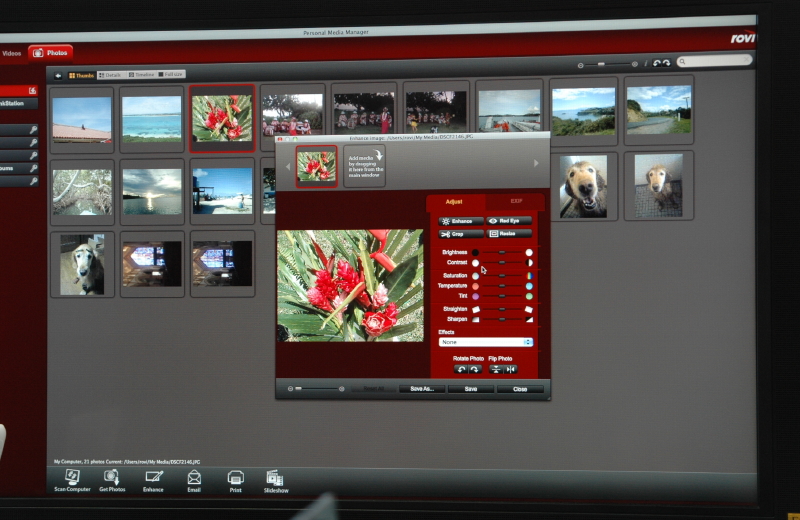The image size is (800, 520).
Task: Click the Straighten slider handle
Action: 502,309
